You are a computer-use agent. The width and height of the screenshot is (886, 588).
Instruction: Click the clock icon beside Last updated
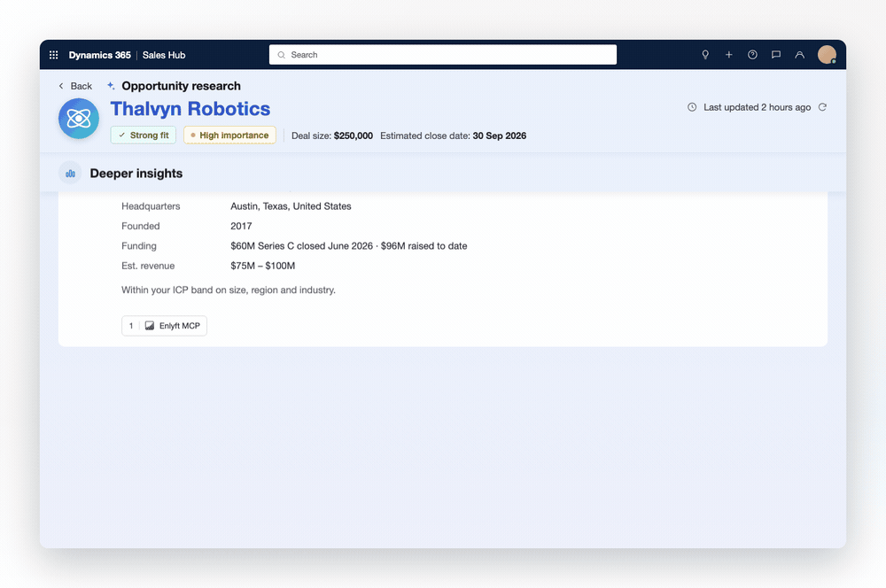[x=692, y=107]
